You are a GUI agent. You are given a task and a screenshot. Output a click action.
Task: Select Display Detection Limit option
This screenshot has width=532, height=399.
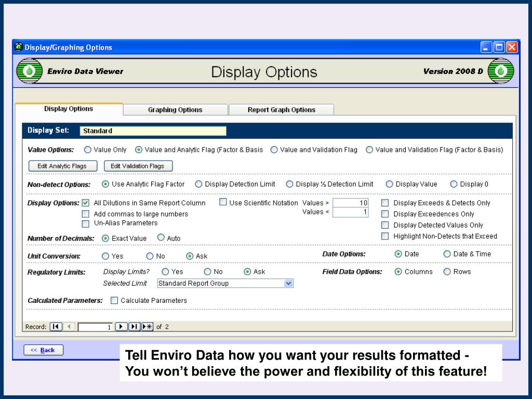point(198,184)
